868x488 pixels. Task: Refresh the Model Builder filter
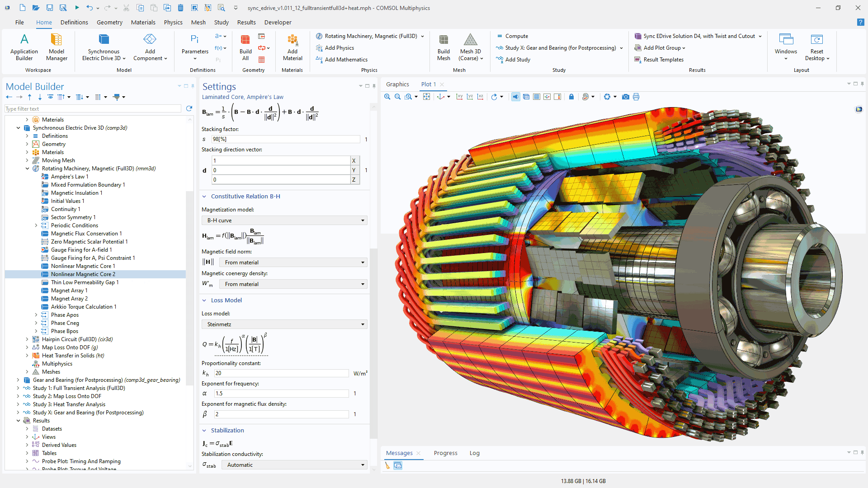coord(189,108)
